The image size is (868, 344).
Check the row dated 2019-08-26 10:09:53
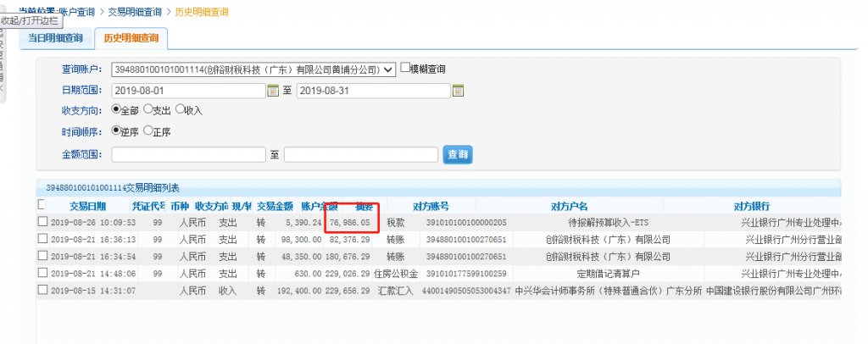click(x=42, y=222)
